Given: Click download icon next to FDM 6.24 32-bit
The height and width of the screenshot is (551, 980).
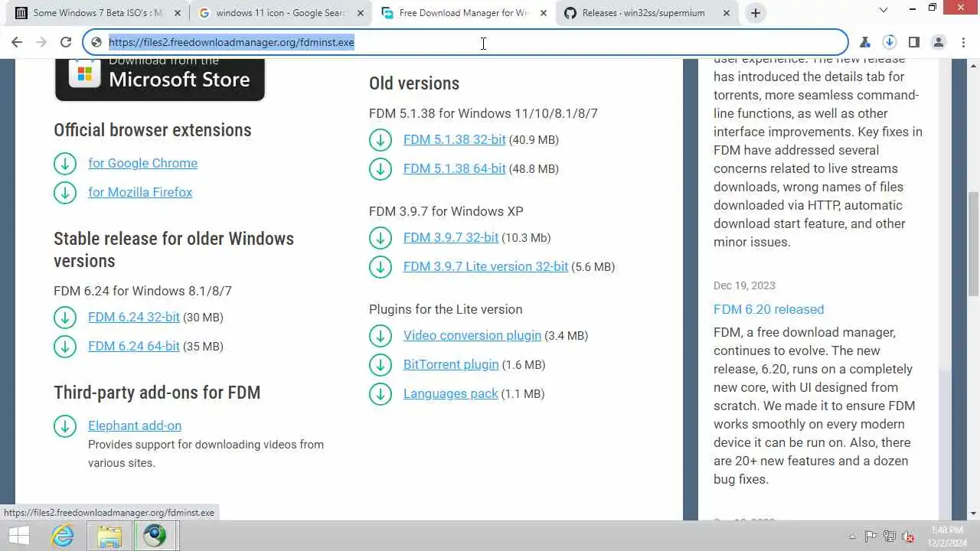Looking at the screenshot, I should coord(65,317).
